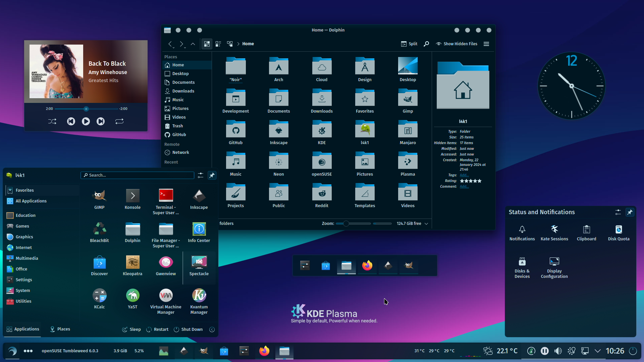This screenshot has width=644, height=362.
Task: Click the Sleep button in launcher
Action: point(131,329)
